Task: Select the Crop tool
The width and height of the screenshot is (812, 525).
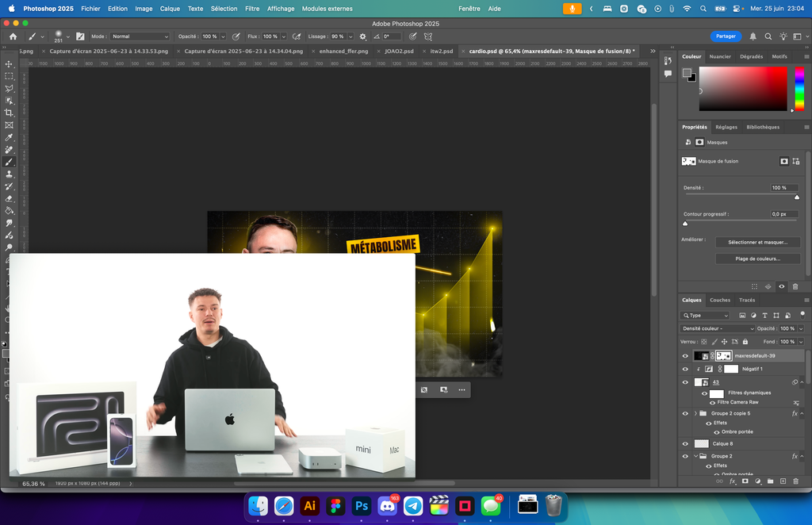Action: 9,113
